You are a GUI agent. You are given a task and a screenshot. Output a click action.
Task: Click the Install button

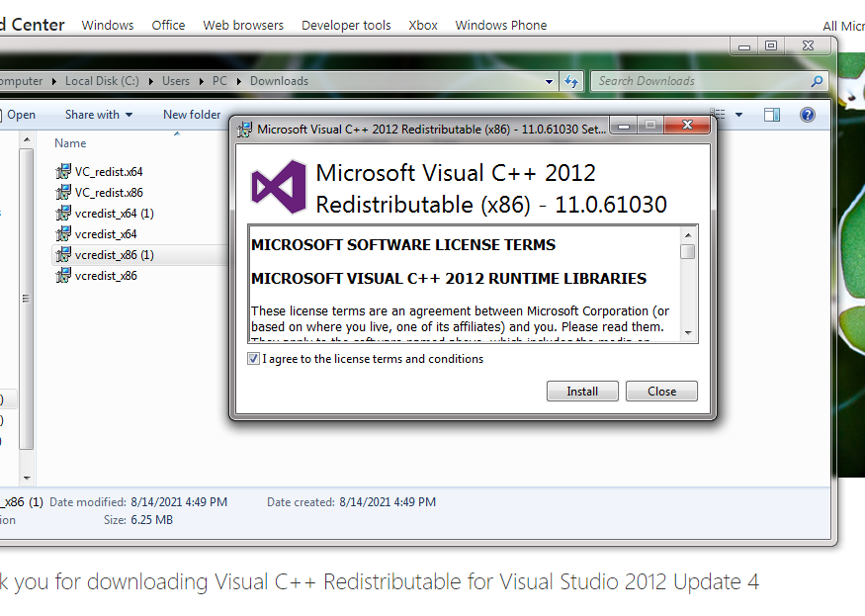[582, 392]
